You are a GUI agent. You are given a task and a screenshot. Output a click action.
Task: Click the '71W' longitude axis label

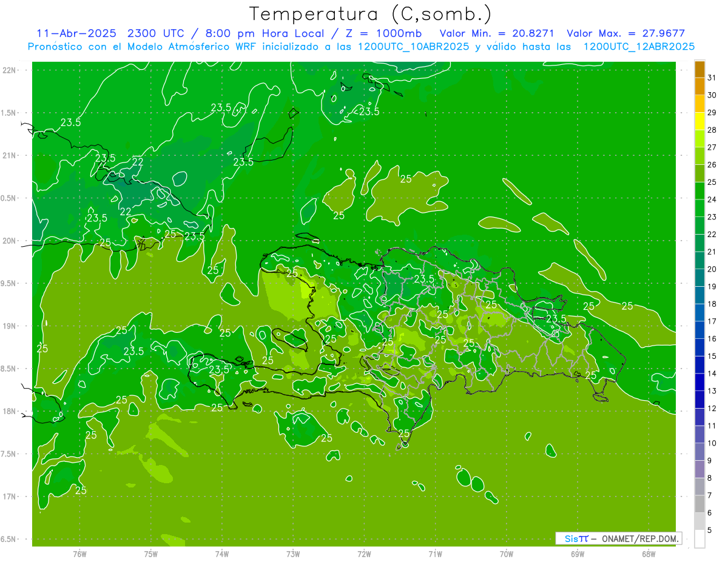(x=435, y=554)
